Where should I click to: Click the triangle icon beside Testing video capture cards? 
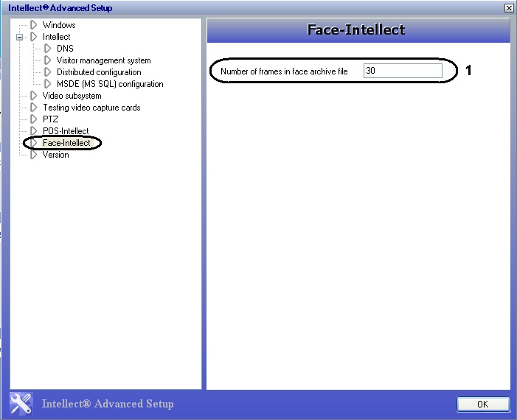(34, 108)
